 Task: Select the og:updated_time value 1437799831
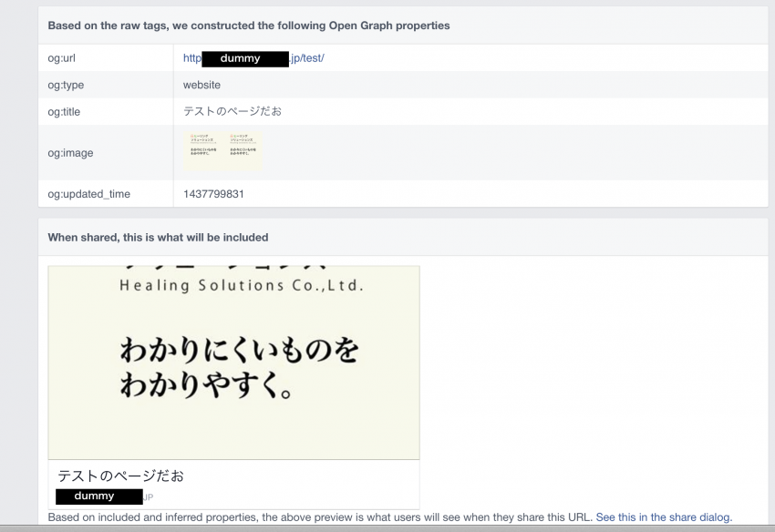(213, 194)
